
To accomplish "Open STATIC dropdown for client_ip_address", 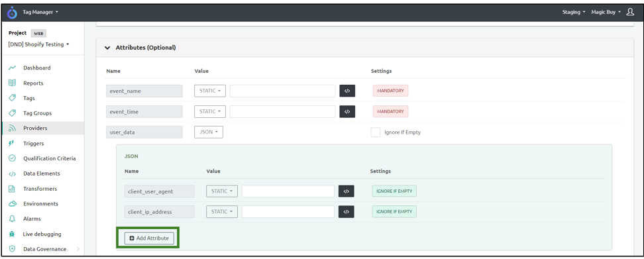I will point(222,212).
